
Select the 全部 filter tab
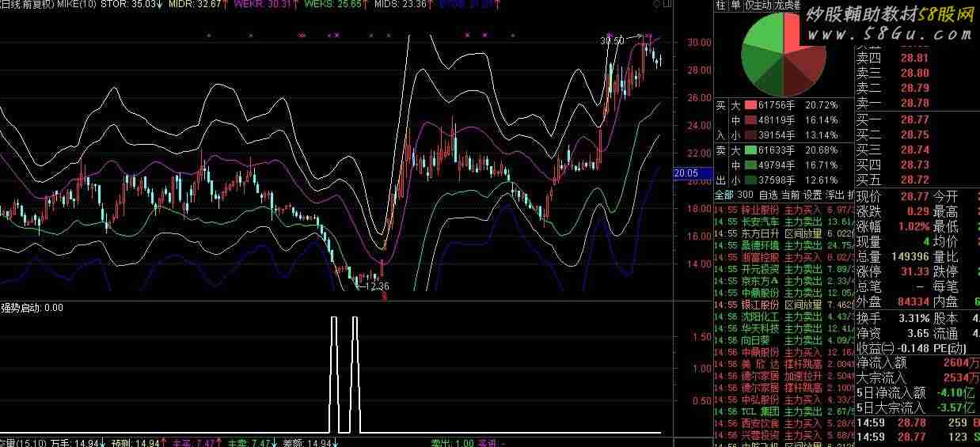click(724, 195)
